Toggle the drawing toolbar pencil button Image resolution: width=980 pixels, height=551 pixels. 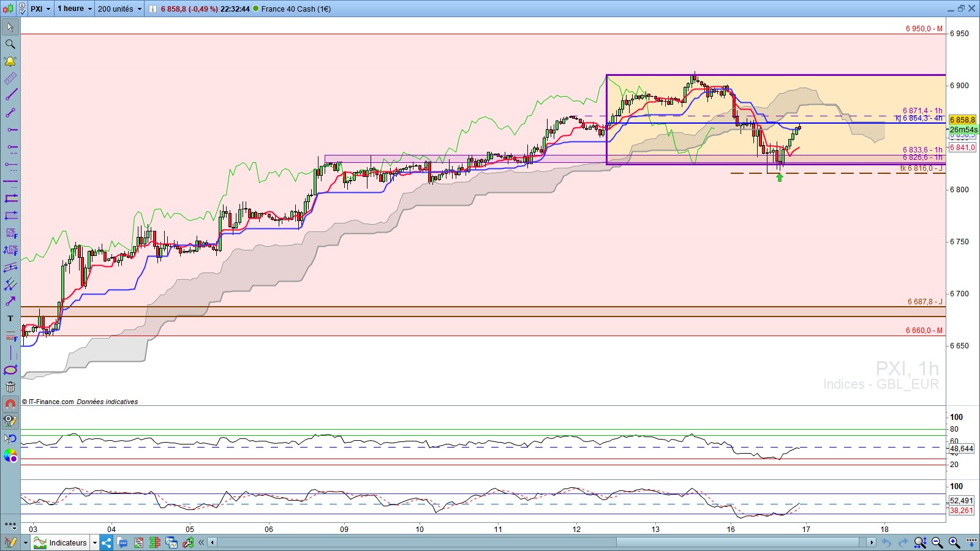[x=10, y=542]
